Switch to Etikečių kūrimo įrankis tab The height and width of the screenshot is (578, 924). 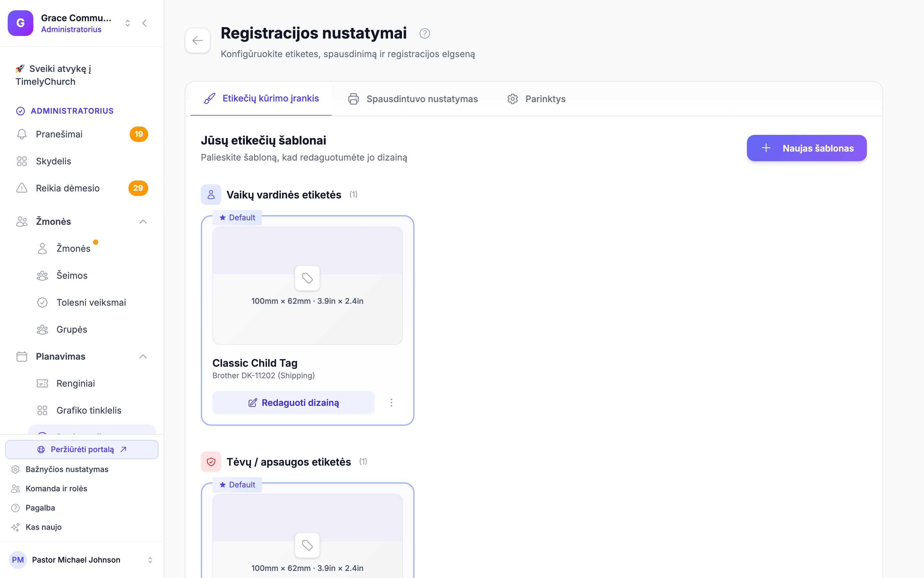(x=261, y=99)
